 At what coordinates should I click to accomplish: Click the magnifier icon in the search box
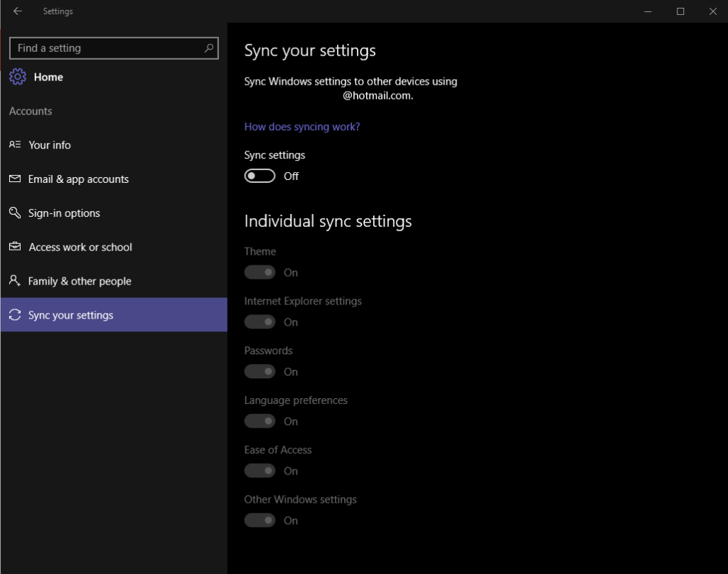click(209, 48)
